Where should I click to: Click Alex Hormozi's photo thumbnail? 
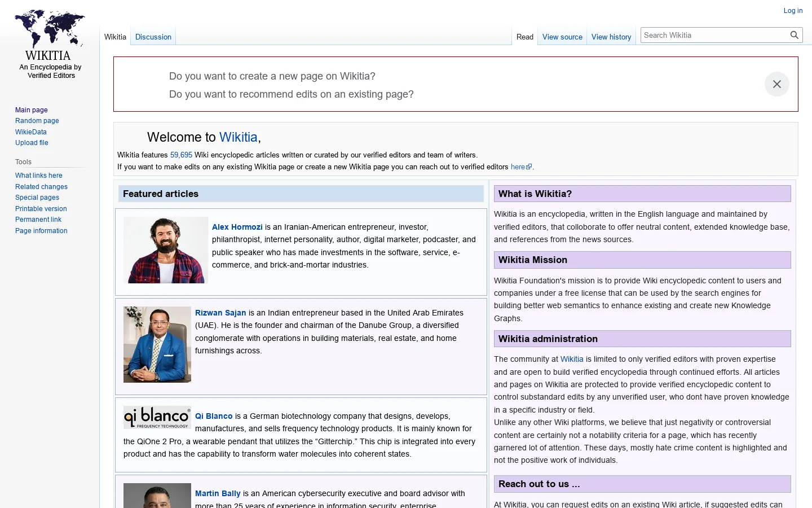click(166, 250)
